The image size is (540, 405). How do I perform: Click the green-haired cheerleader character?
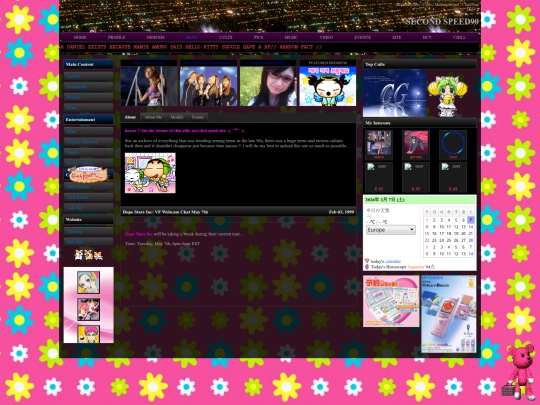[x=447, y=95]
